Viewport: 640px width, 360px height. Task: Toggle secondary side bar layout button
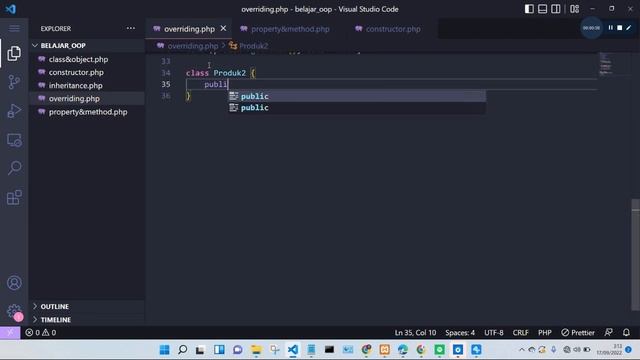556,9
